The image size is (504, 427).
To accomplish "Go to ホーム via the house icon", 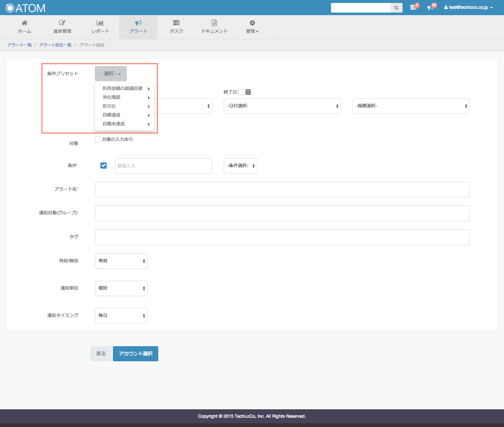I will pos(24,23).
